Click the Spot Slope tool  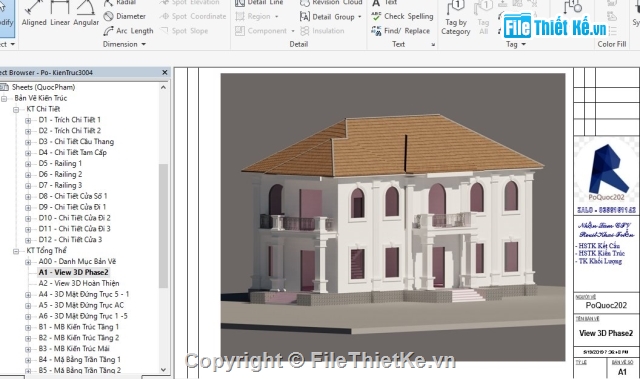click(184, 31)
